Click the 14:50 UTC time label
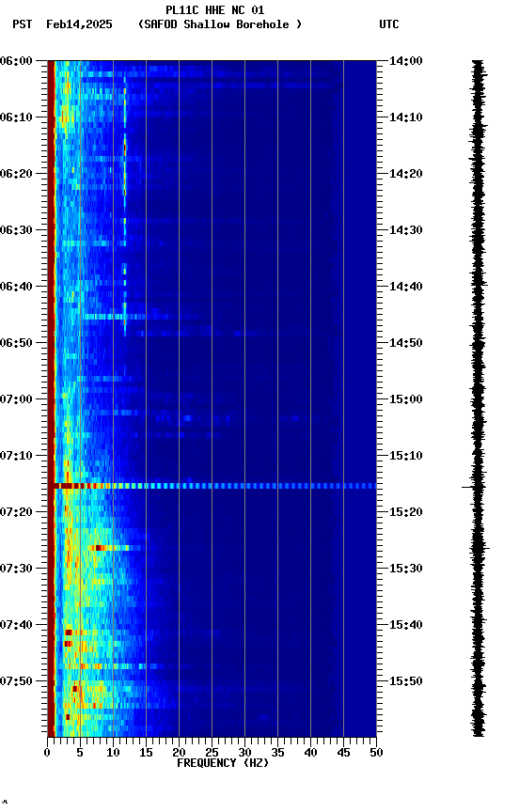Image resolution: width=519 pixels, height=812 pixels. (x=406, y=343)
